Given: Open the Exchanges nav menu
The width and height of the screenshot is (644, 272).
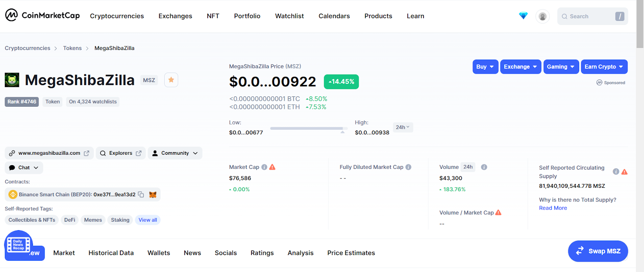Looking at the screenshot, I should [175, 16].
